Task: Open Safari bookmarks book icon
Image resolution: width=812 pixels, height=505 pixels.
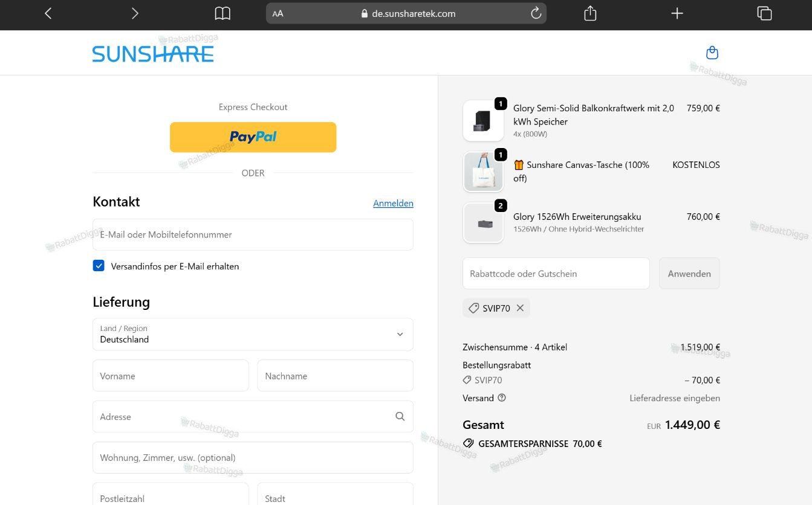Action: point(222,13)
